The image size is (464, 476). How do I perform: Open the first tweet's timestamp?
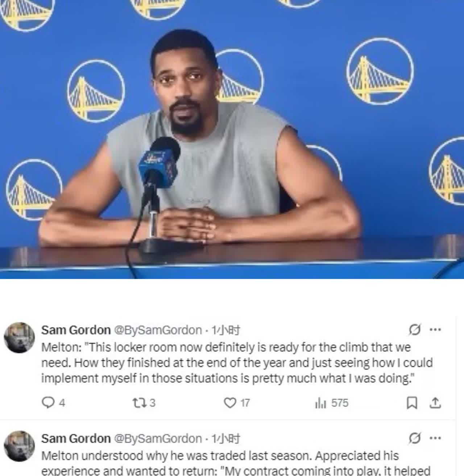225,330
